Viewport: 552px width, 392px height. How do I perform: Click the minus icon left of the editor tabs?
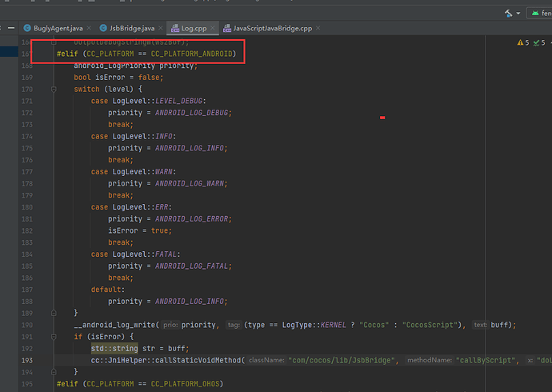click(x=11, y=28)
